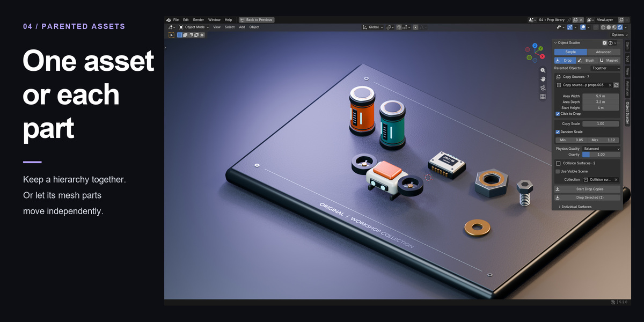Adjust the Gravity slider

coord(601,155)
